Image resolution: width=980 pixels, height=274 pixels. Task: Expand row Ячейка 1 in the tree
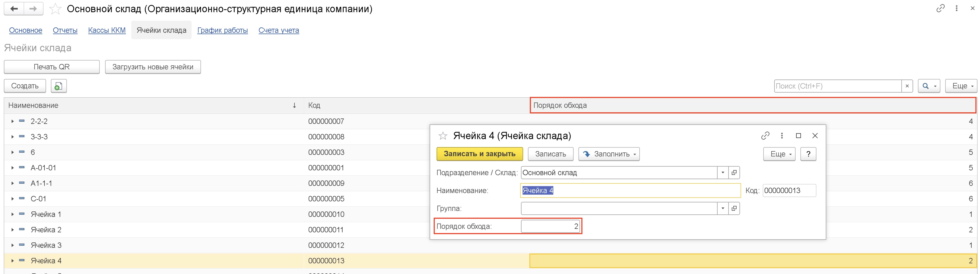coord(13,214)
